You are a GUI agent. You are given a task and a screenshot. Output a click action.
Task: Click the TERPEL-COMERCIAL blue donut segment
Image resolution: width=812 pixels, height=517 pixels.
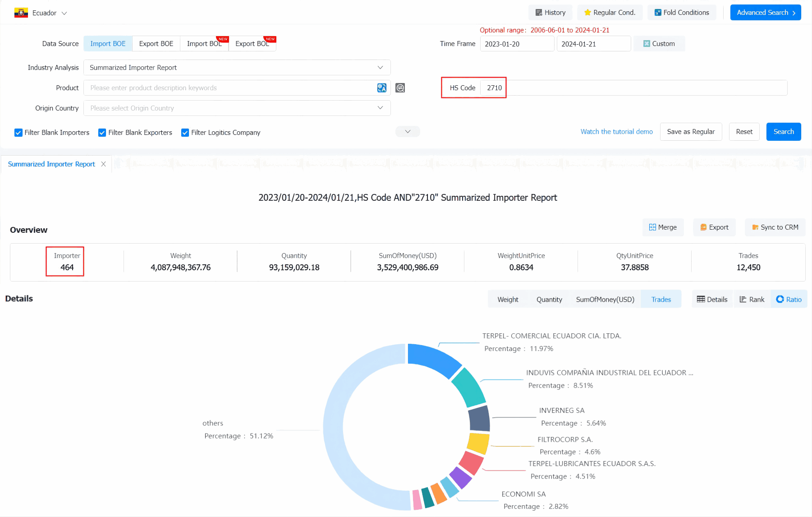[x=433, y=359]
